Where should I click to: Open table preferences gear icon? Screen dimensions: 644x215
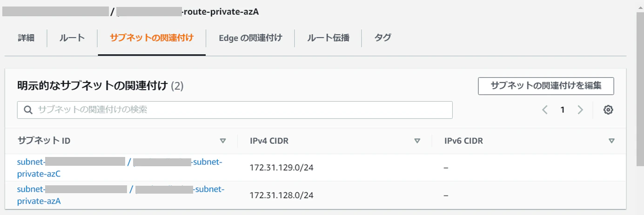608,110
